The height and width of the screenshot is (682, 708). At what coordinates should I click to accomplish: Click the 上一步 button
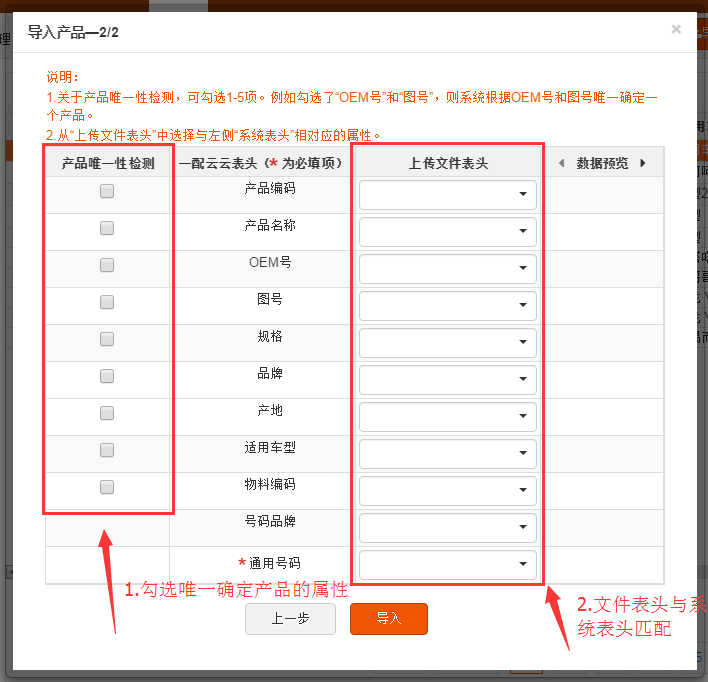(289, 619)
